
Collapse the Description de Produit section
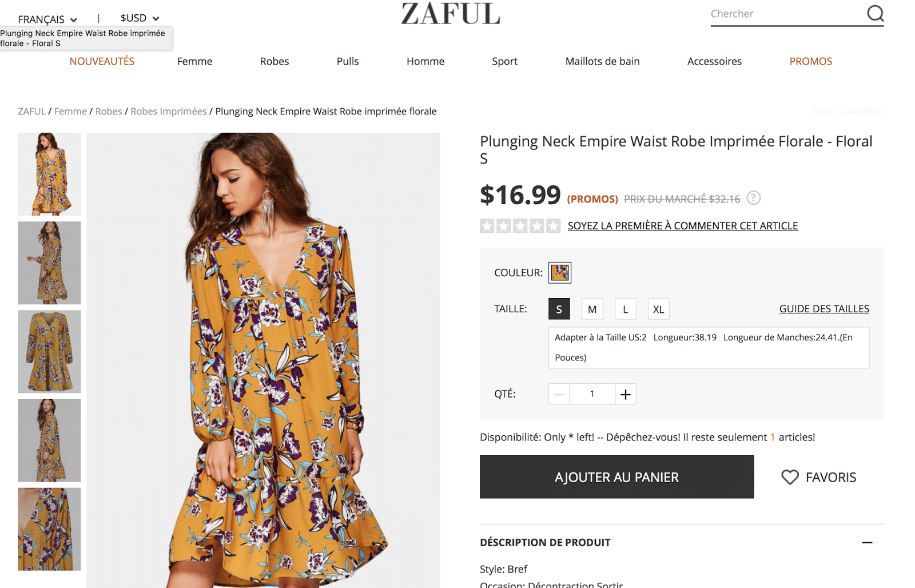[x=867, y=542]
